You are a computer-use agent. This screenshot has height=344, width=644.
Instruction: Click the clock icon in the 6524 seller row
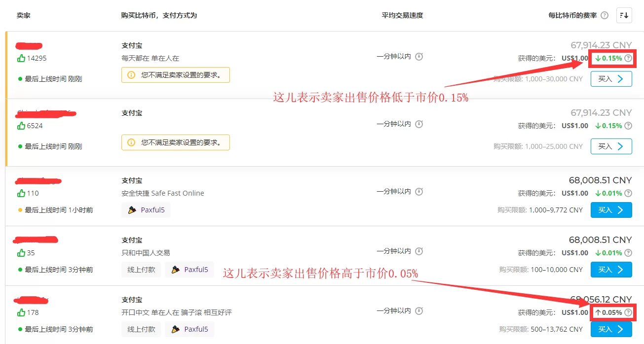(x=419, y=124)
